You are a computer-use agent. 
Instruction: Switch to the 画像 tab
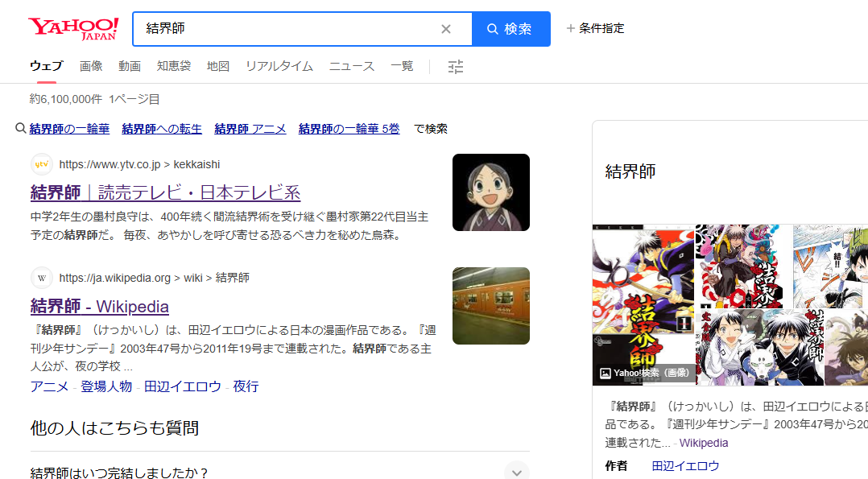[91, 66]
